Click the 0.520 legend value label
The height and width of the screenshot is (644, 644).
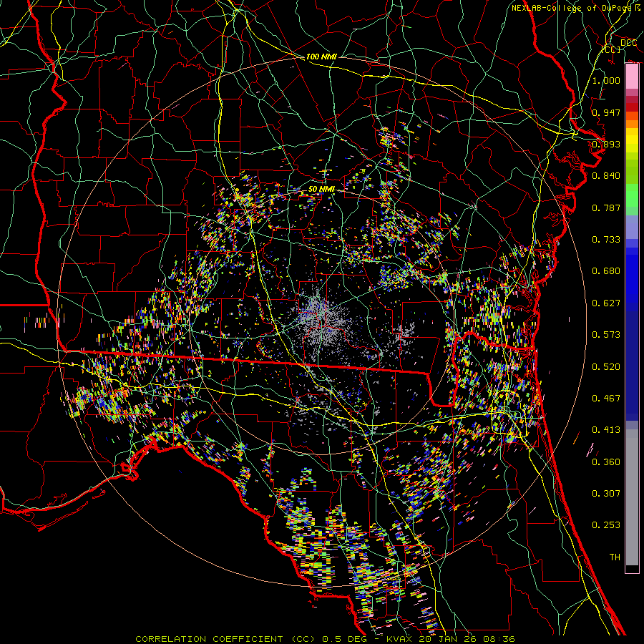(606, 366)
